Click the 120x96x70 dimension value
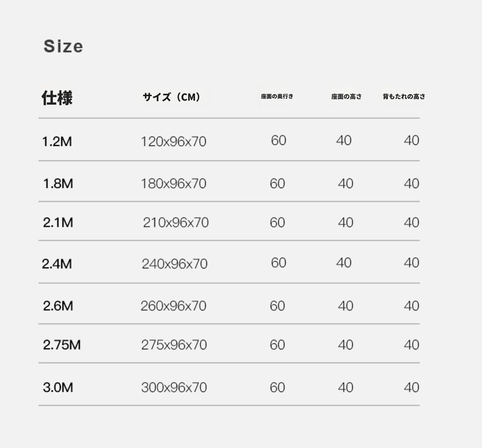 click(x=174, y=142)
